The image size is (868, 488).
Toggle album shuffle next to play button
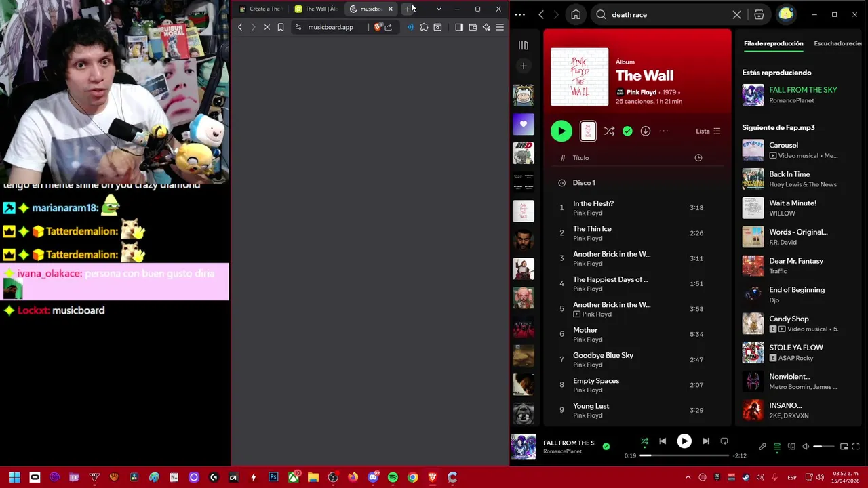point(609,131)
